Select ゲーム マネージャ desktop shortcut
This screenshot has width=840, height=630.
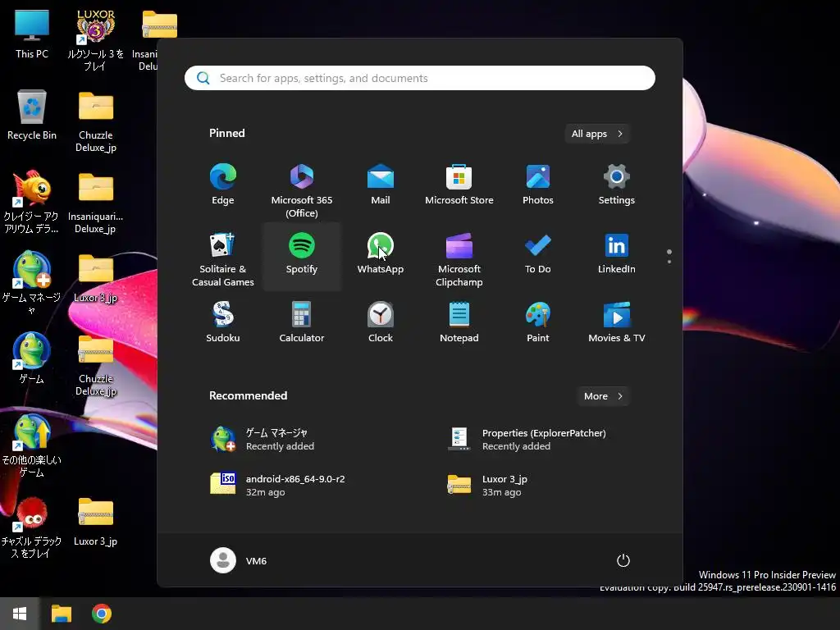pos(32,283)
